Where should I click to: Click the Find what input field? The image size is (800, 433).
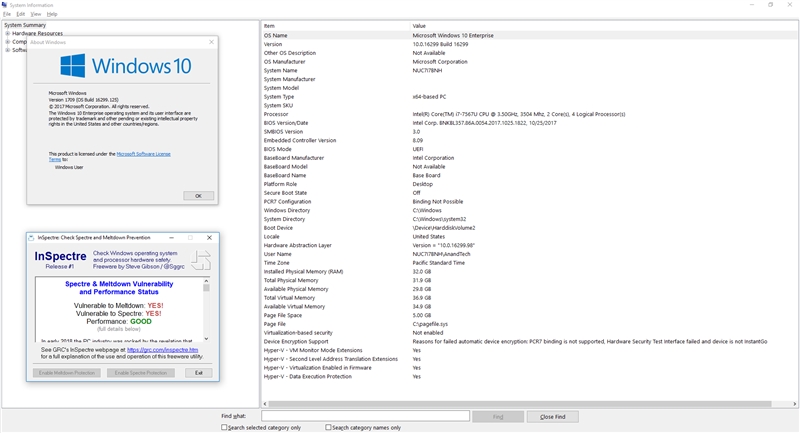(365, 417)
